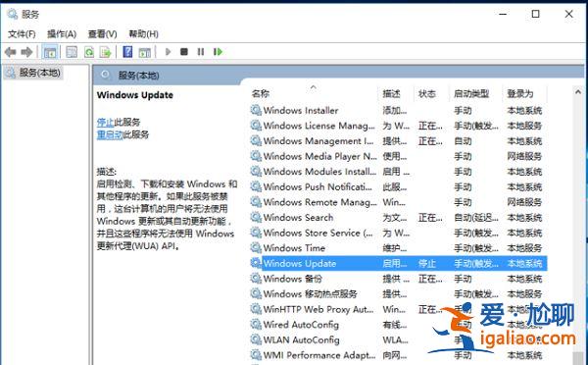Click 自动(延迟... startup type of Windows Search

(476, 218)
